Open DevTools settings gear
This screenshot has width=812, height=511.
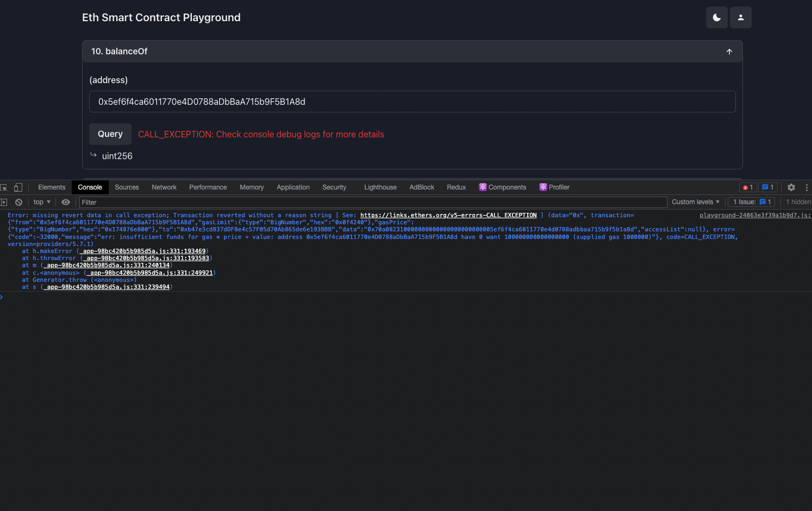791,187
